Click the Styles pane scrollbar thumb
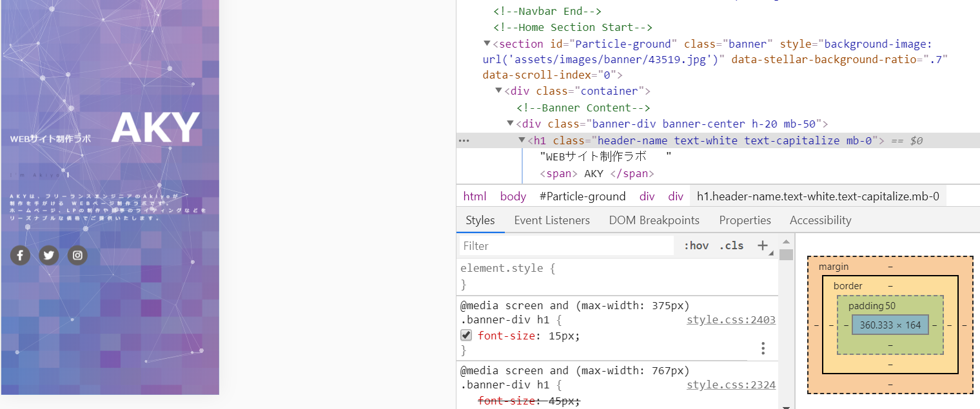 tap(786, 255)
